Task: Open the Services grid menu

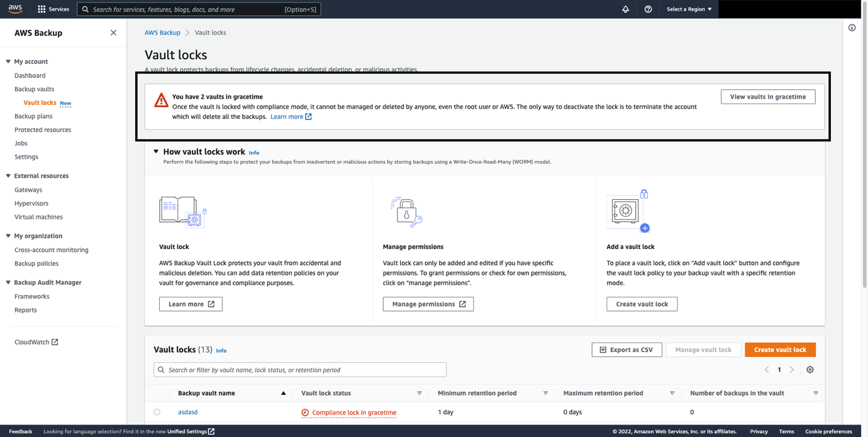Action: [53, 9]
